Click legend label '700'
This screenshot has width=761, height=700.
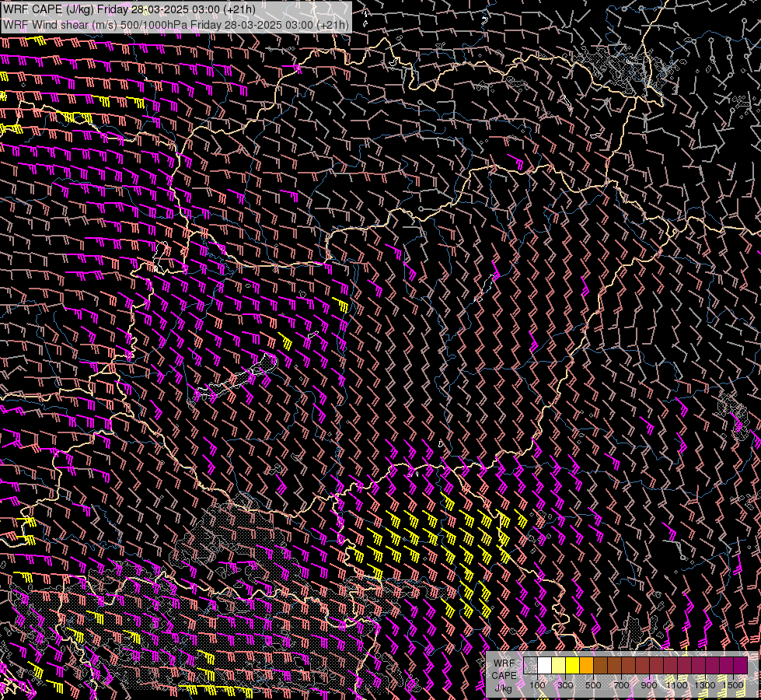pos(622,685)
